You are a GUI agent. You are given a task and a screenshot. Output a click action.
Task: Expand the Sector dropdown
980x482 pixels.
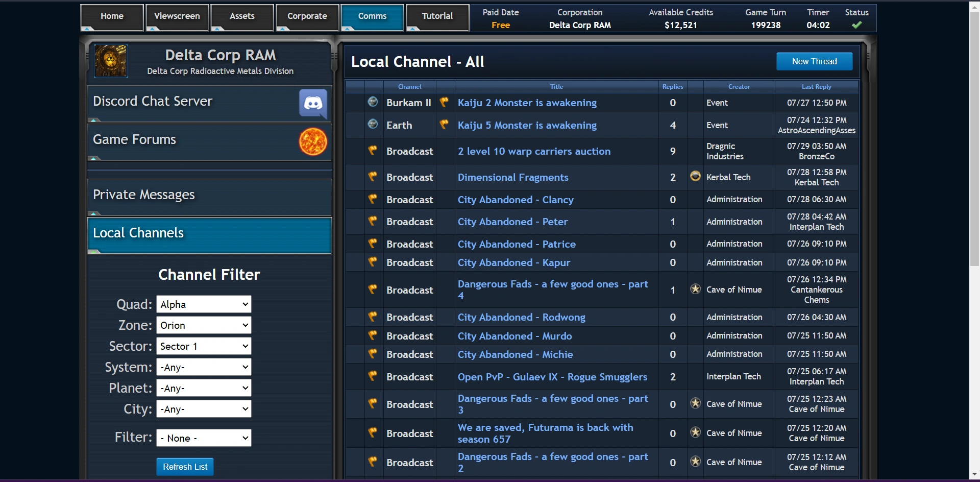coord(204,346)
